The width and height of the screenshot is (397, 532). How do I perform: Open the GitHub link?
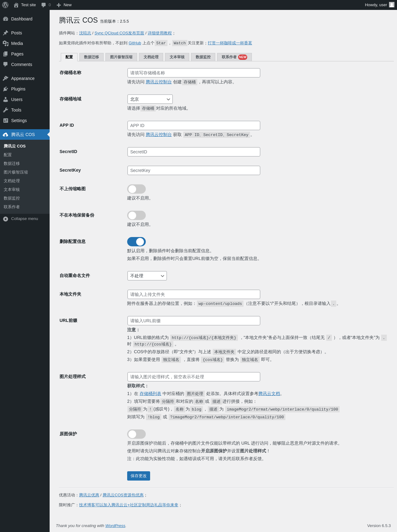135,43
